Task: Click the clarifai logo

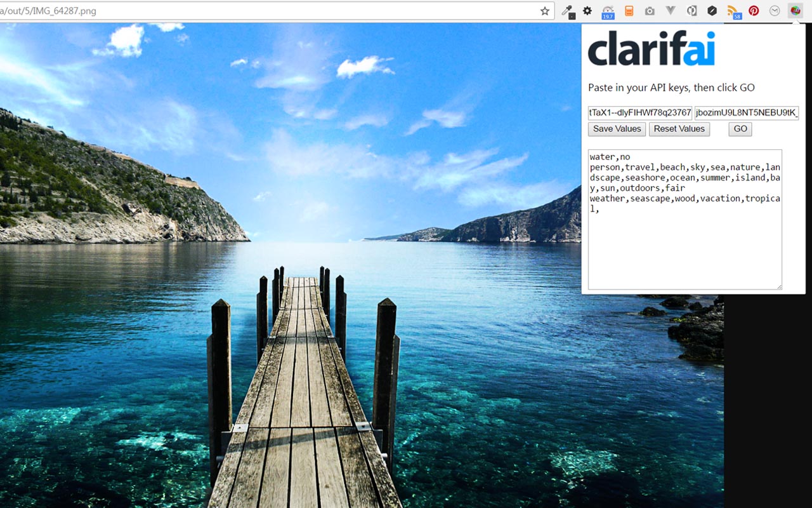Action: pos(652,48)
